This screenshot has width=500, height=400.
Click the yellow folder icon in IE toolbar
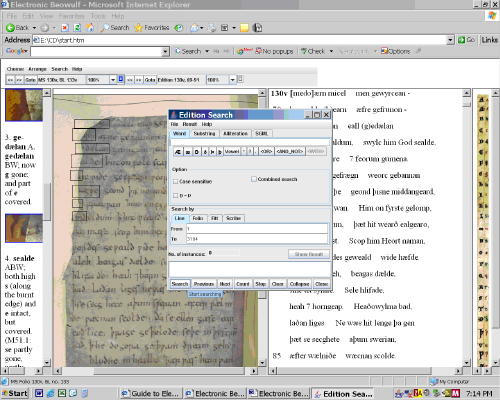(244, 28)
